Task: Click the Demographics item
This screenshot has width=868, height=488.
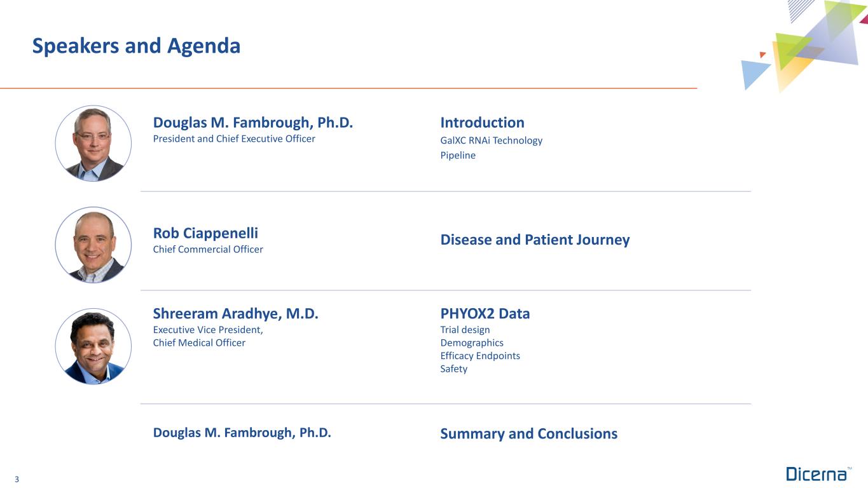Action: [471, 343]
